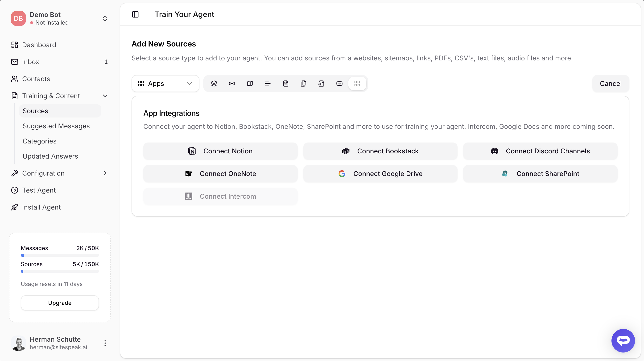Select the website crawl (layers) source icon

click(214, 84)
